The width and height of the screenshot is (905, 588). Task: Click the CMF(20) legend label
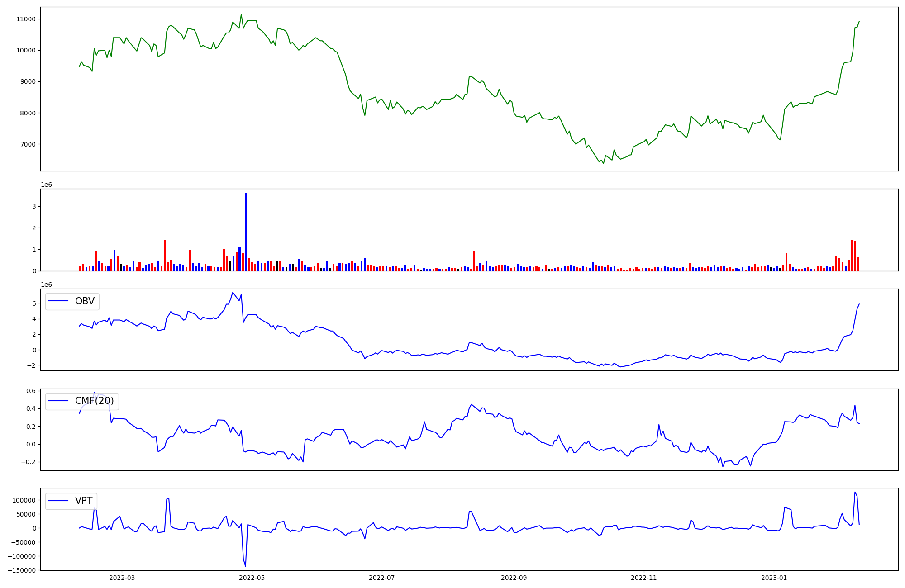pos(94,401)
